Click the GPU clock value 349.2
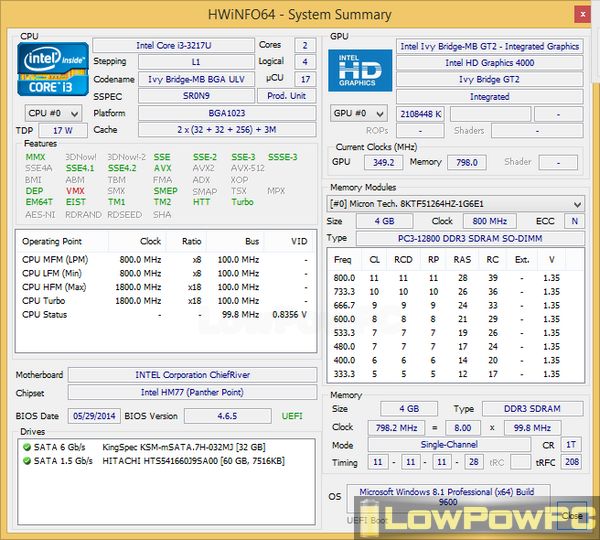 click(x=384, y=162)
